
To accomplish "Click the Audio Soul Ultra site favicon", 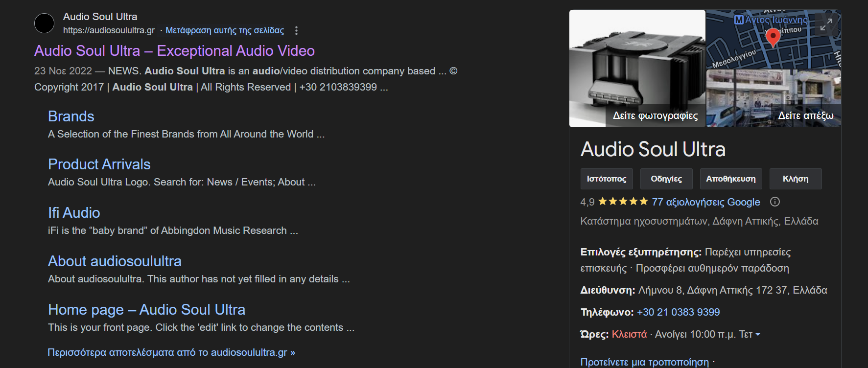I will click(x=44, y=23).
